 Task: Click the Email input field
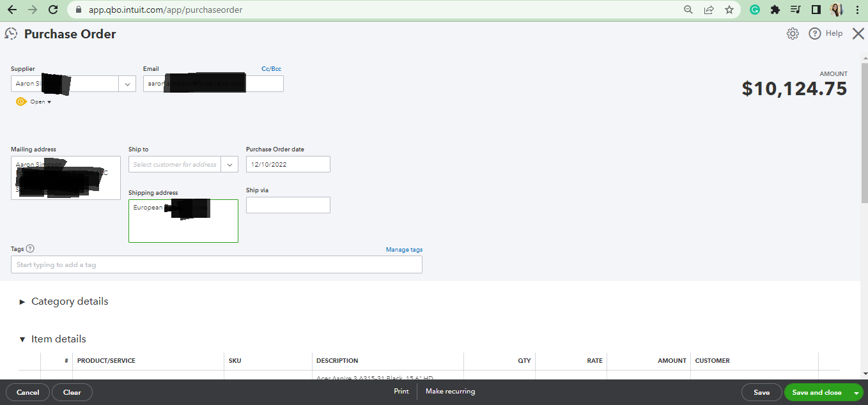click(213, 84)
